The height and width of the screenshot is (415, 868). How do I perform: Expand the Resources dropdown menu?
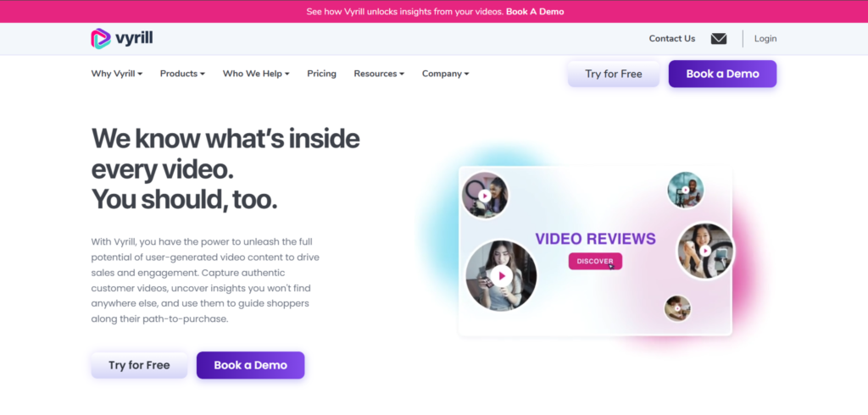tap(379, 74)
